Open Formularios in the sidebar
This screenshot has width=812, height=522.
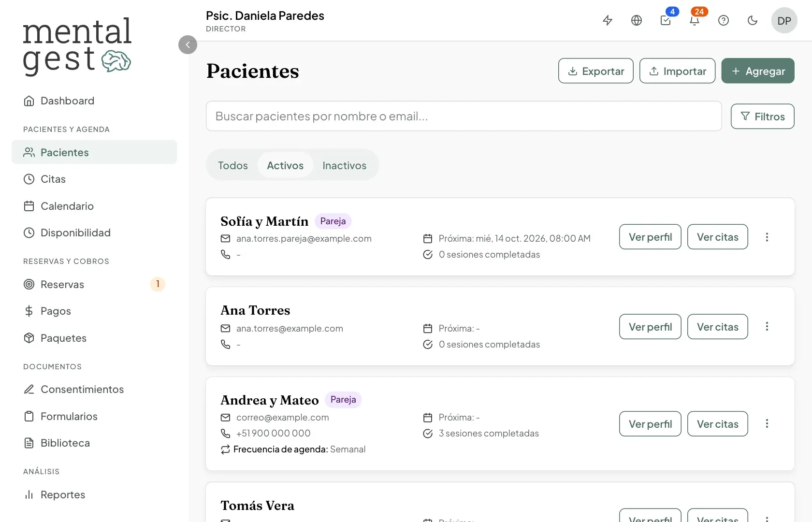pos(94,416)
